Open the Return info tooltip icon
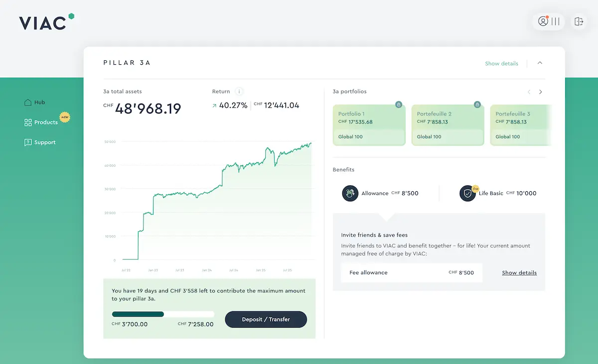Screen dimensions: 598x364 [x=239, y=92]
